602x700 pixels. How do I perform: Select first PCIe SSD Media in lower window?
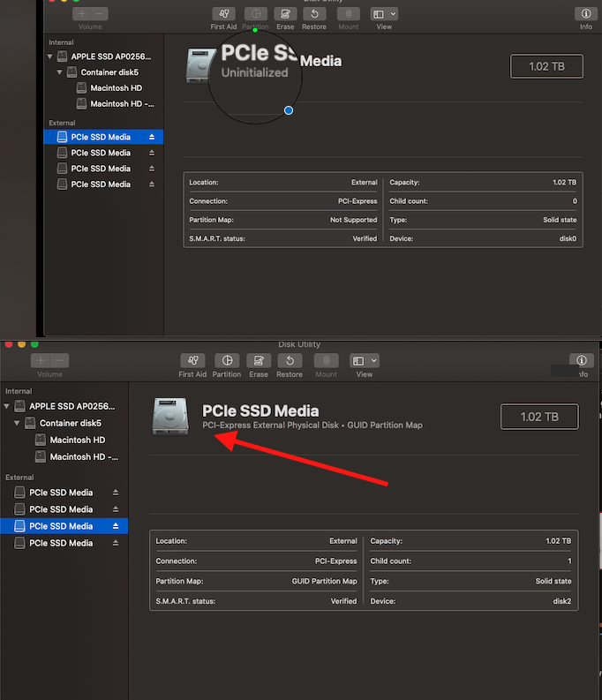pyautogui.click(x=64, y=493)
